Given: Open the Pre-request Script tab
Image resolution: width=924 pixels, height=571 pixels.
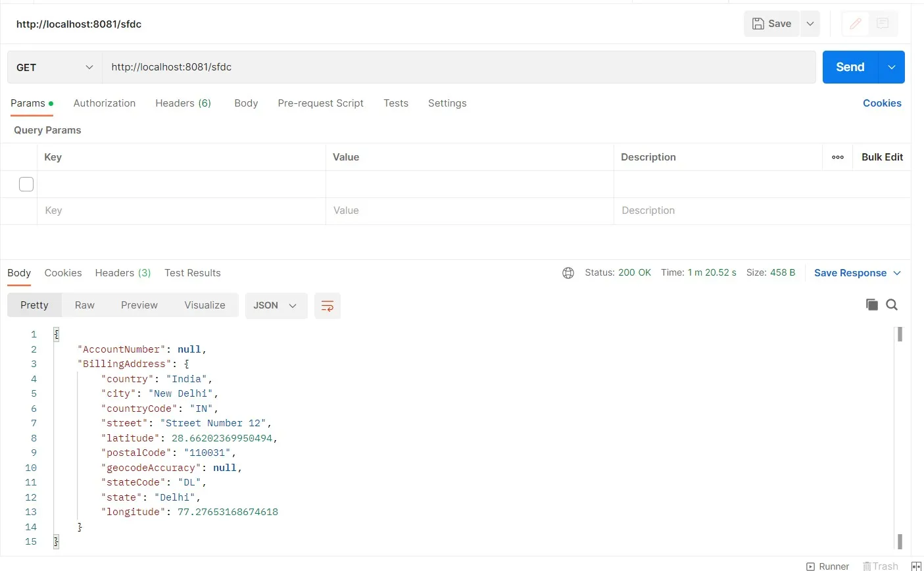Looking at the screenshot, I should [x=321, y=103].
